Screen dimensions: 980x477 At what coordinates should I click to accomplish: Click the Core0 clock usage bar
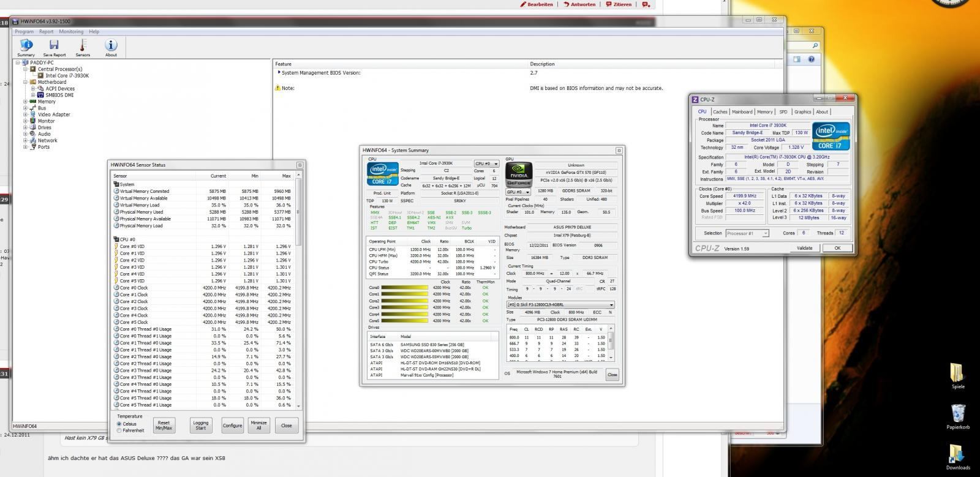click(x=405, y=288)
